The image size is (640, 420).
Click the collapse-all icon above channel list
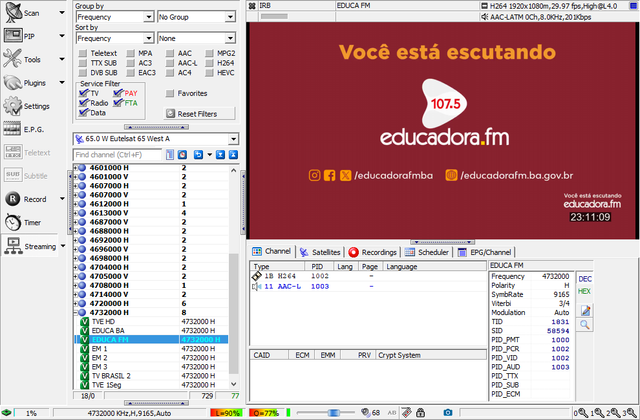(x=220, y=155)
